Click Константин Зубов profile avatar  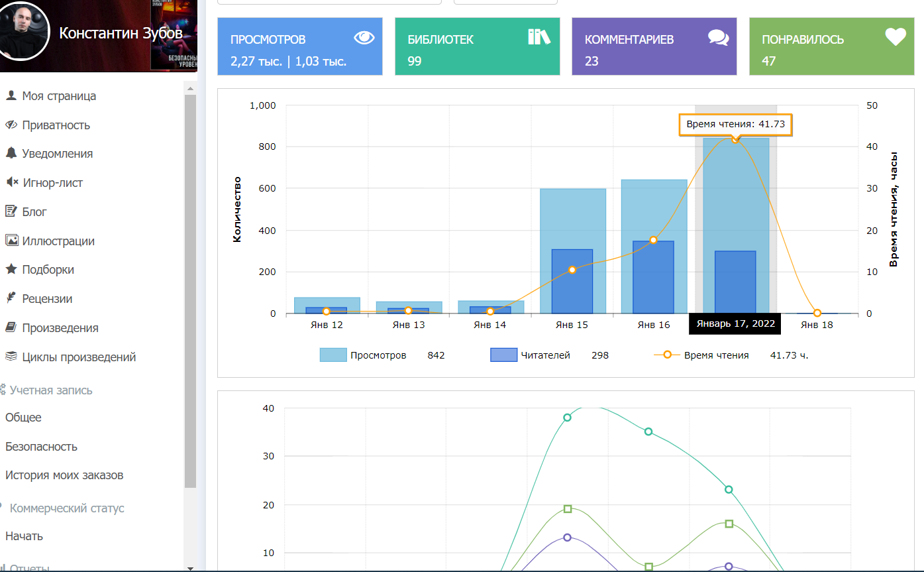[x=24, y=32]
